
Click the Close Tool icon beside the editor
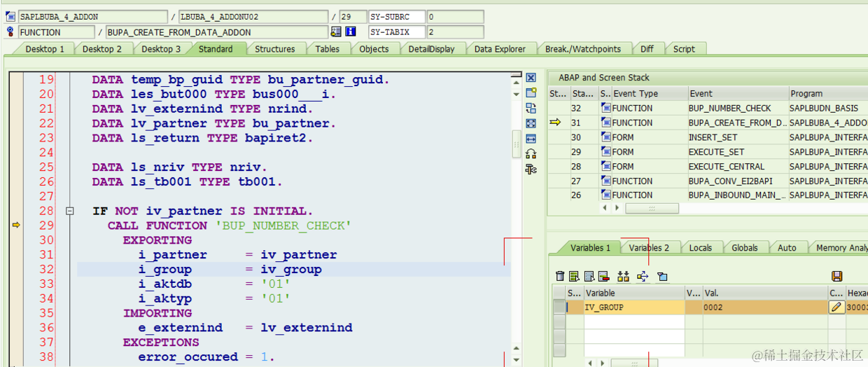(x=531, y=78)
